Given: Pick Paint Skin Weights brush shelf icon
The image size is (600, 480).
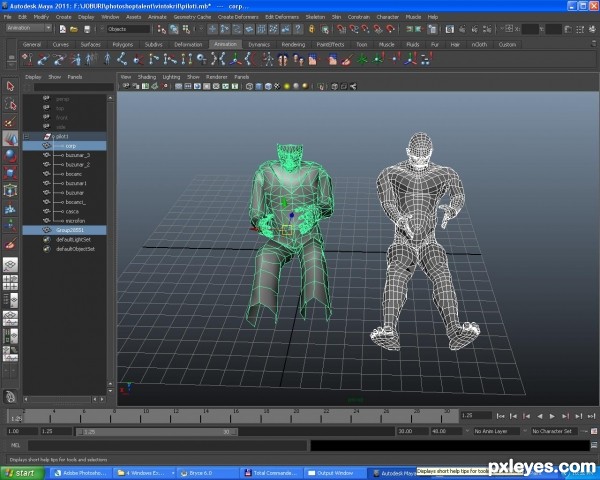Looking at the screenshot, I should pyautogui.click(x=347, y=59).
